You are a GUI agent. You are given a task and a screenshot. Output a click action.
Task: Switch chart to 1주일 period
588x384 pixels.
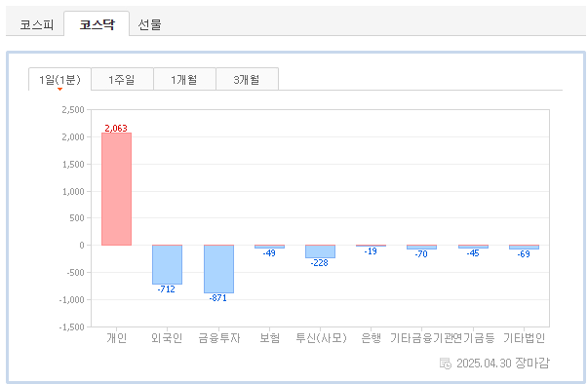pyautogui.click(x=122, y=79)
